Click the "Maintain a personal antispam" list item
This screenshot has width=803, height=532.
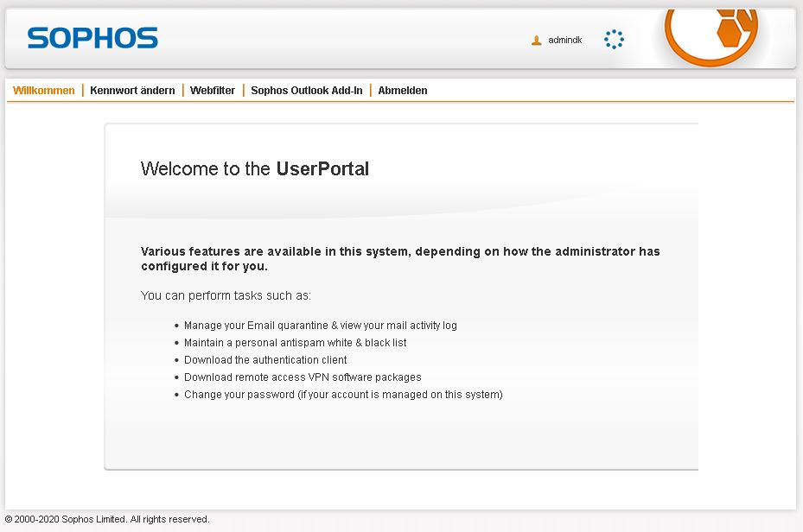coord(295,343)
